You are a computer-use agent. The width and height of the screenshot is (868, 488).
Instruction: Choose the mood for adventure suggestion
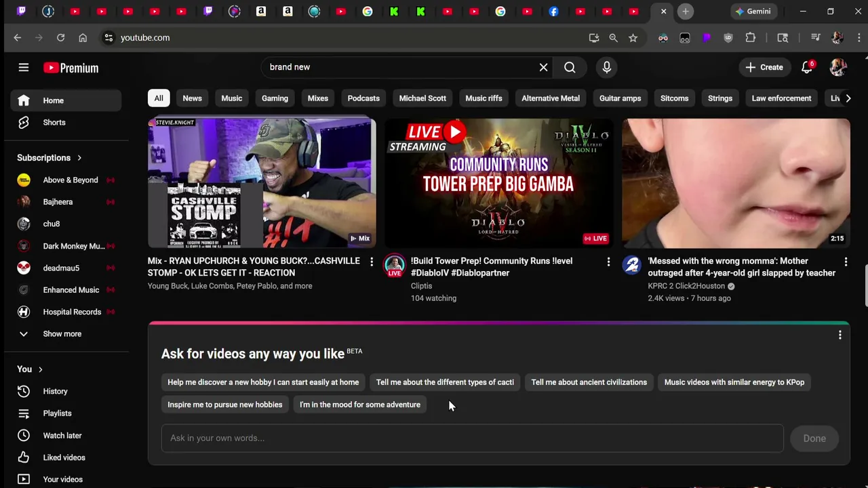(360, 405)
